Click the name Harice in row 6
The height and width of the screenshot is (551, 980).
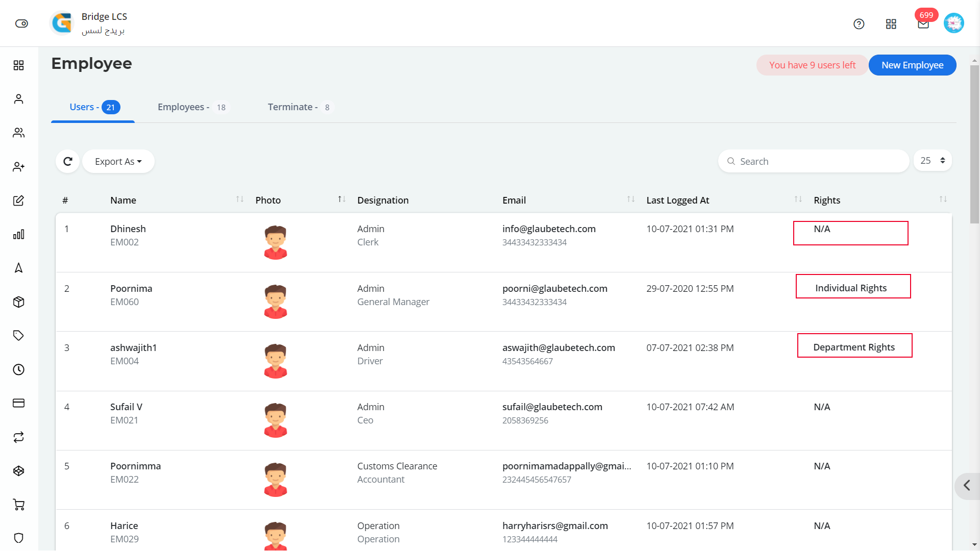coord(124,526)
